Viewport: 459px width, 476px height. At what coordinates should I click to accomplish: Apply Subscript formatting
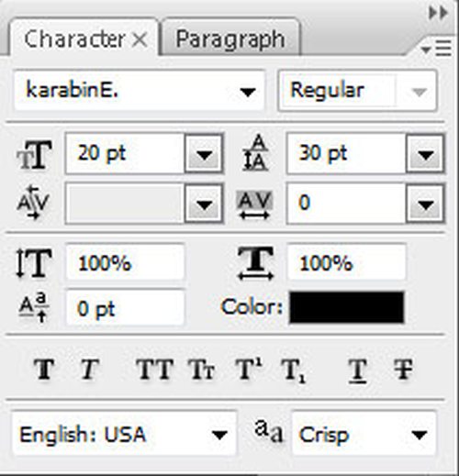coord(294,371)
